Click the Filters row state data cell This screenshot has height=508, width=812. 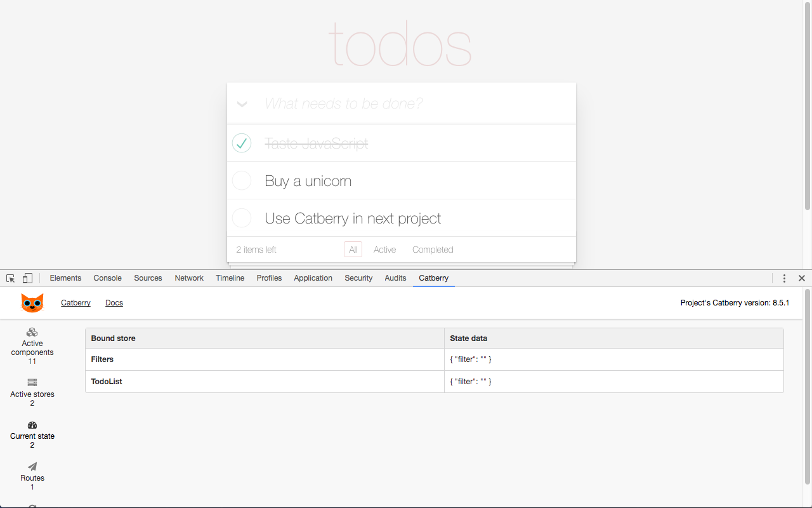coord(614,359)
